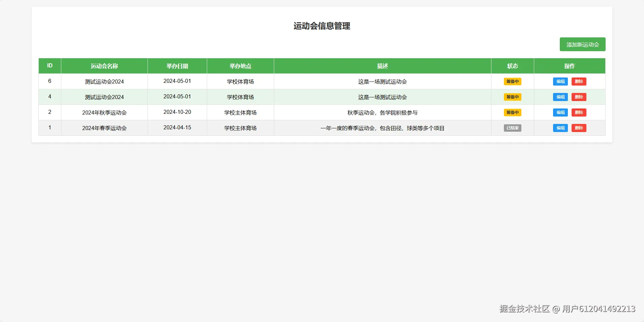Select 这是一场测试运动会 description in ID 4 row
The image size is (644, 322).
coord(383,97)
